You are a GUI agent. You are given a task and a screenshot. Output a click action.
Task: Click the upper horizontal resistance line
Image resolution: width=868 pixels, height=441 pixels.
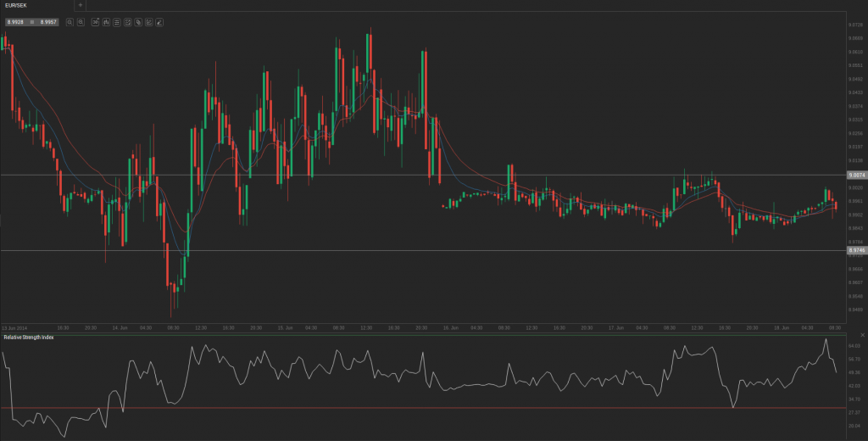pyautogui.click(x=424, y=175)
